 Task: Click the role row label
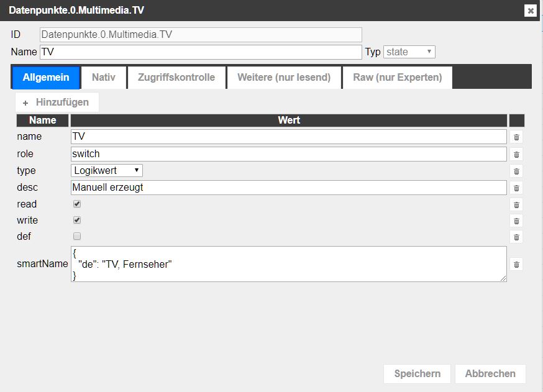click(25, 153)
